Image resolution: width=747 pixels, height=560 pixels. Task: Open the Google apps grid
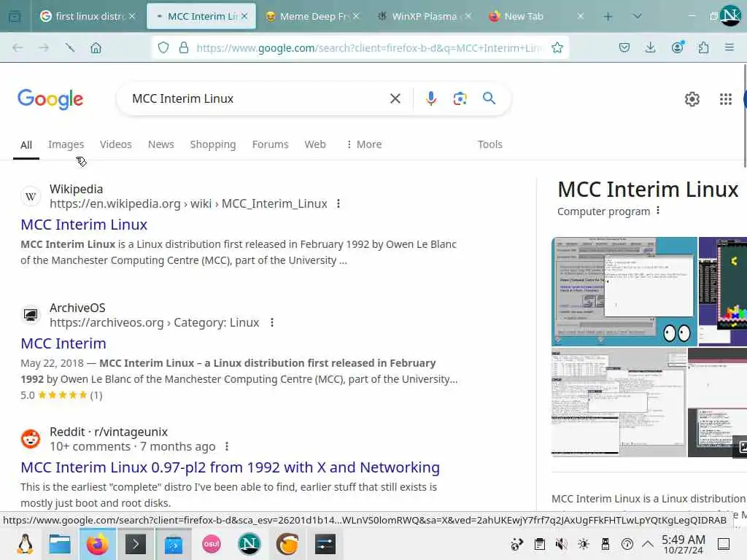[726, 99]
